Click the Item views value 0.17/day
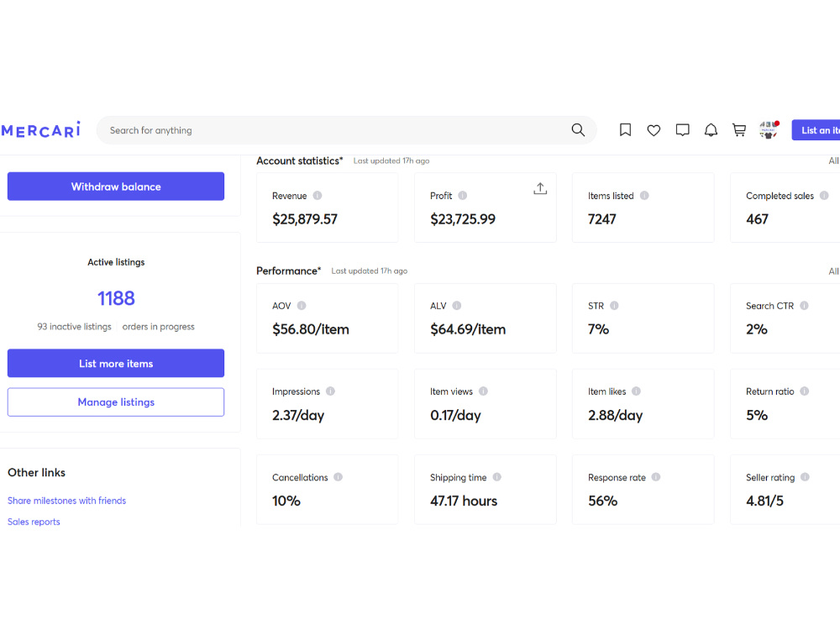The width and height of the screenshot is (840, 630). point(455,415)
